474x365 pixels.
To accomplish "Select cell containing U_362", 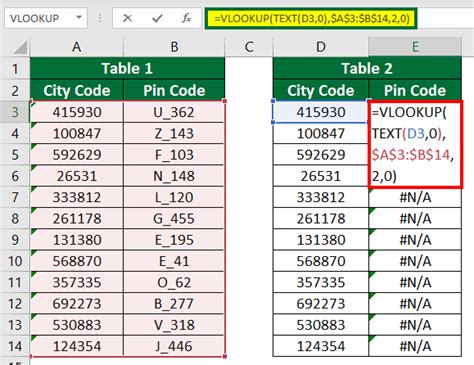I will tap(174, 112).
